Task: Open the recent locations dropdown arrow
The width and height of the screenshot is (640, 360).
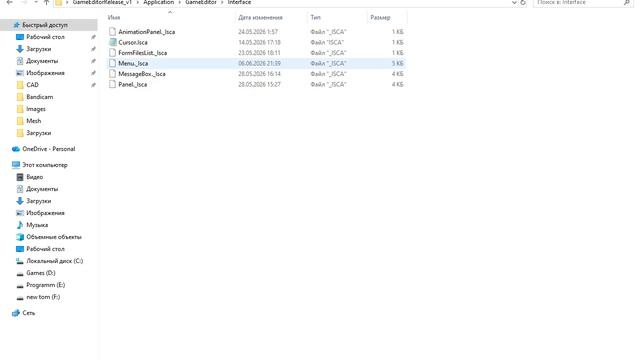Action: click(x=36, y=2)
